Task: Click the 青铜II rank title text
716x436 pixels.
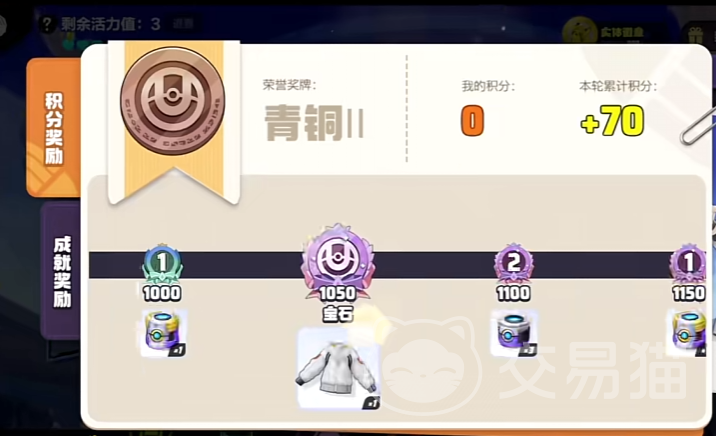Action: 314,122
